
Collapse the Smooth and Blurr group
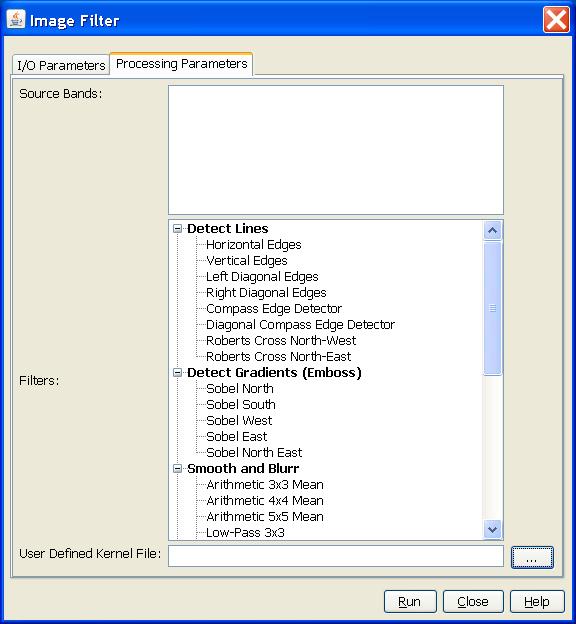click(x=177, y=468)
